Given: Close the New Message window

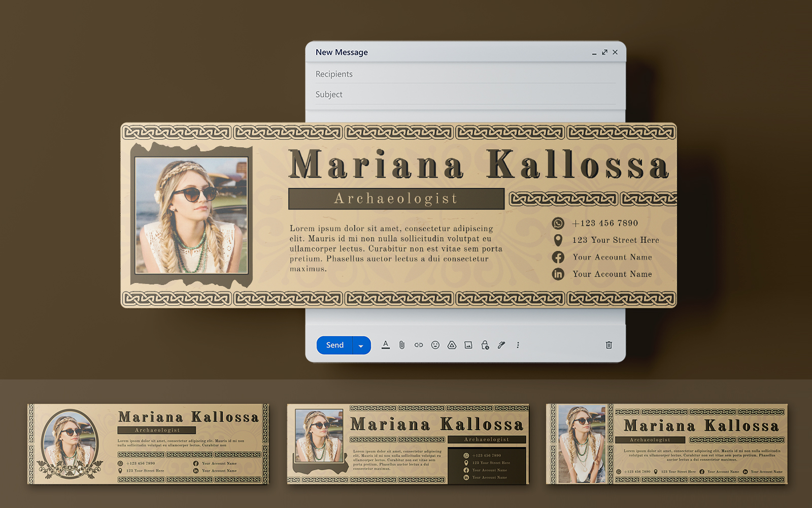Looking at the screenshot, I should point(615,52).
